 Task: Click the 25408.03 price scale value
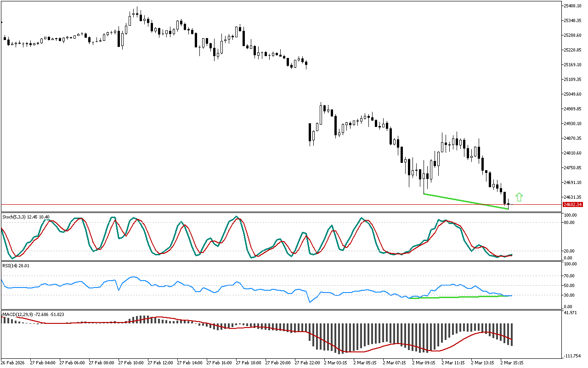click(x=572, y=6)
